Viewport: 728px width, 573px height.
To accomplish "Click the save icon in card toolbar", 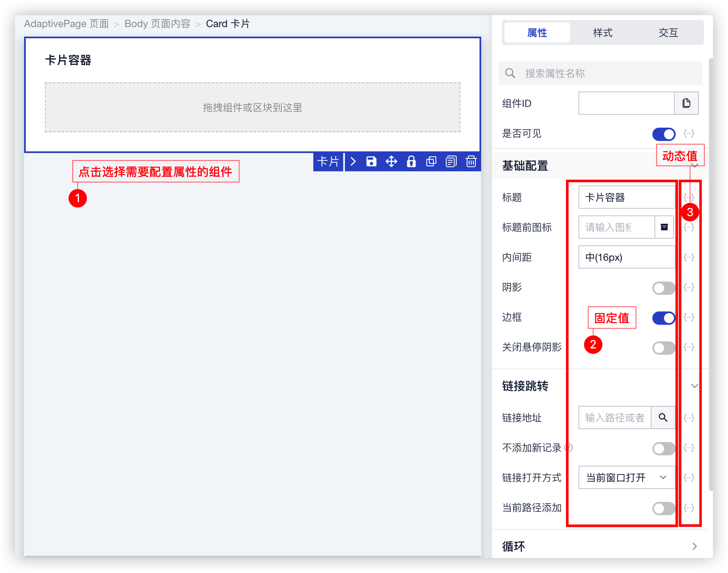I will coord(371,162).
